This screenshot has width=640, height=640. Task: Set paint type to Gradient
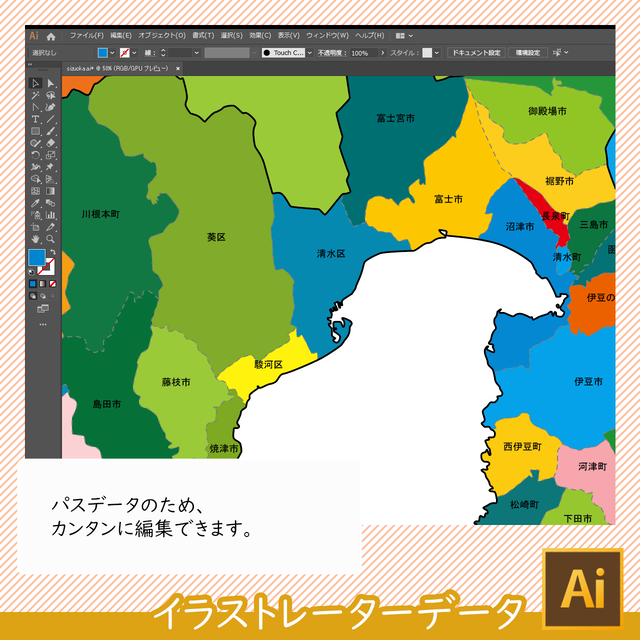tap(43, 284)
